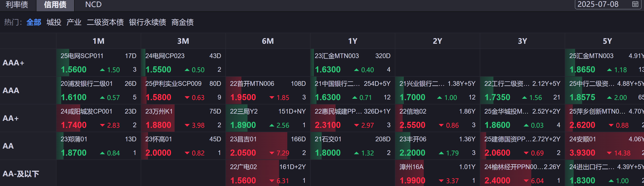Open the 22首开MTN006 bond cell

click(268, 91)
